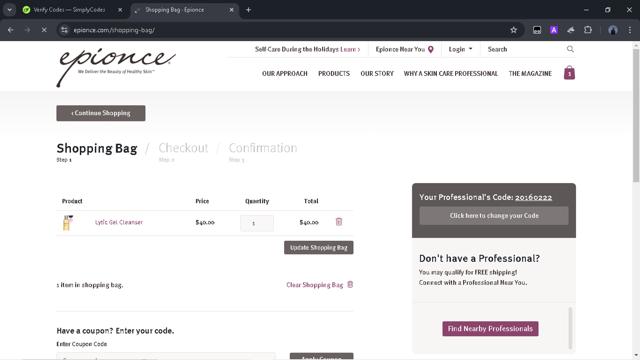The image size is (640, 360).
Task: Open the tab search dropdown arrow
Action: click(9, 10)
